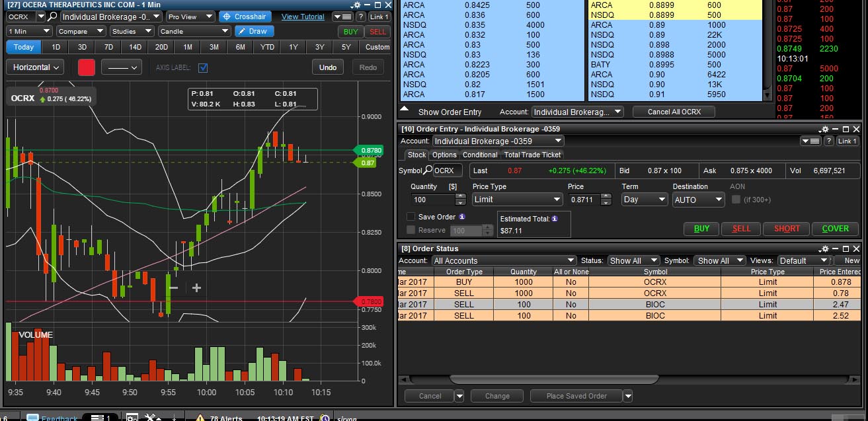Image resolution: width=868 pixels, height=421 pixels.
Task: Click the Save Order info icon
Action: (x=462, y=217)
